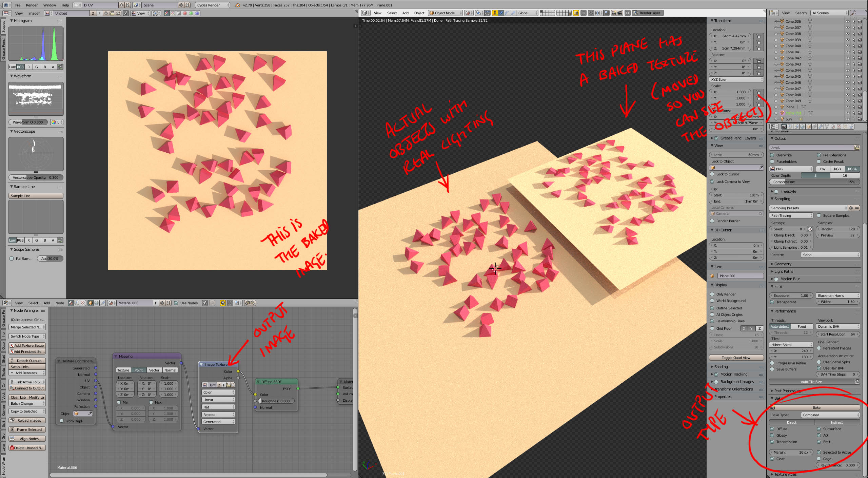Open the World properties icon in Properties editor
Viewport: 868px width, 478px height.
[x=802, y=126]
